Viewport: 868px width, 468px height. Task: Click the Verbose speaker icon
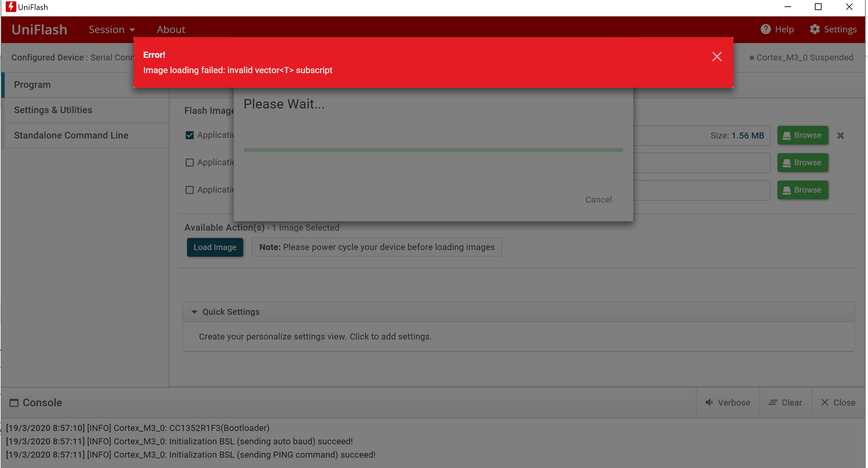[709, 402]
